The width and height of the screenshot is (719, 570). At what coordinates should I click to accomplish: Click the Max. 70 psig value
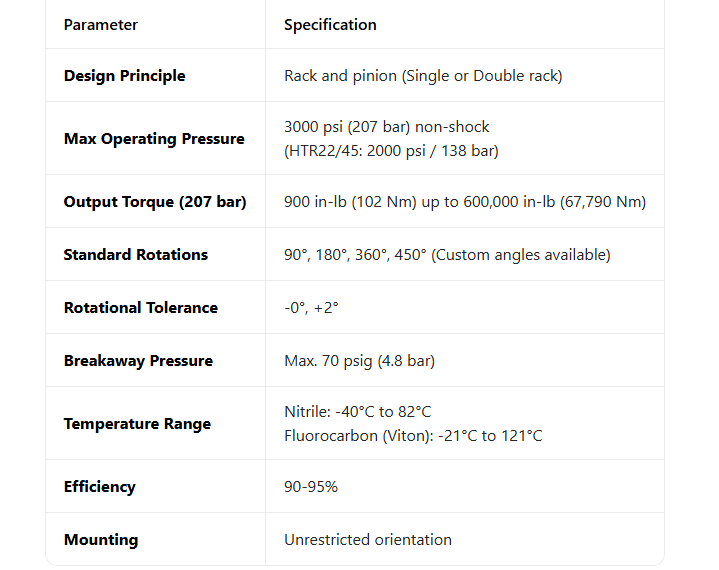[x=359, y=361]
